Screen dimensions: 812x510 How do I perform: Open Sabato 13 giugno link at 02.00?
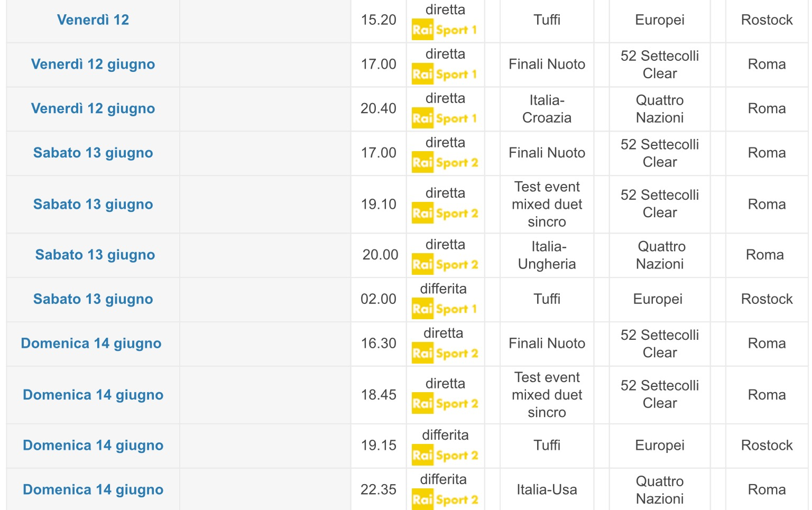(93, 299)
